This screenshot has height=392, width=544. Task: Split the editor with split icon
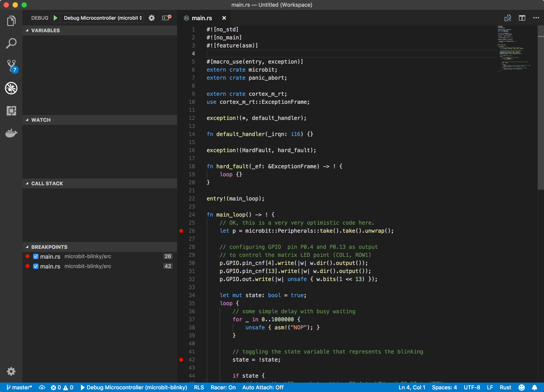(x=522, y=18)
